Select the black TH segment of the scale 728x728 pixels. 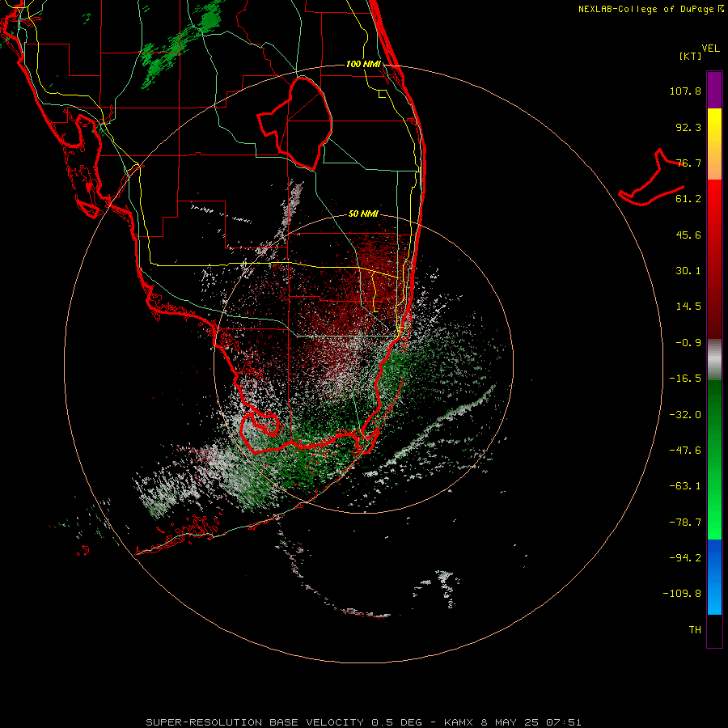pyautogui.click(x=714, y=630)
